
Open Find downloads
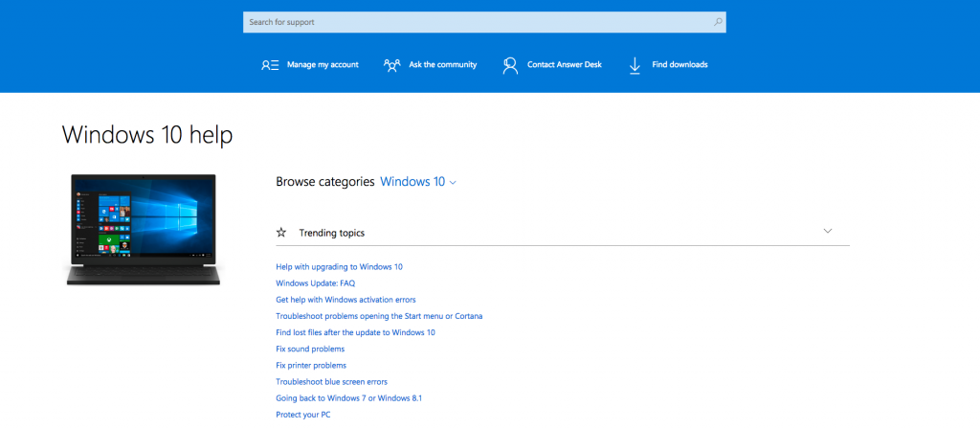coord(679,64)
